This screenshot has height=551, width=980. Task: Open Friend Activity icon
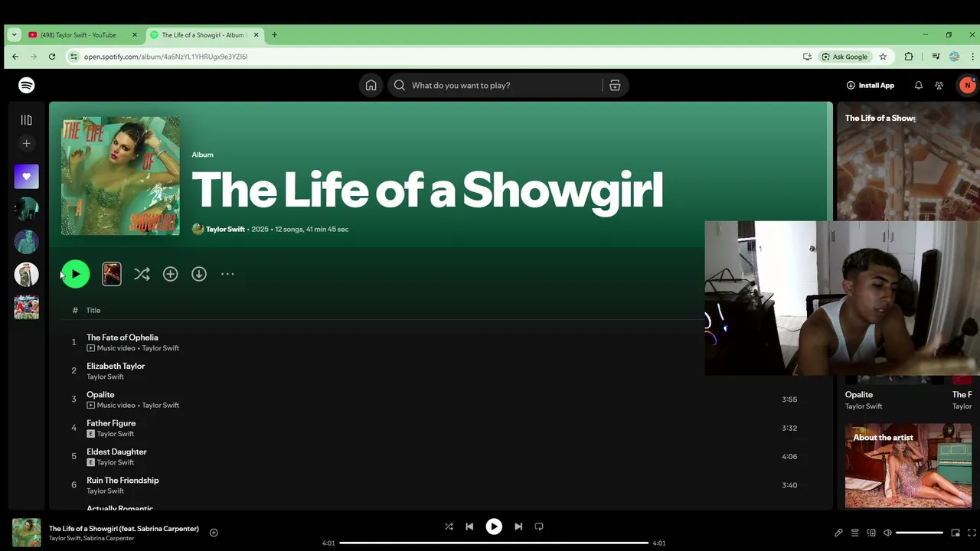[939, 85]
